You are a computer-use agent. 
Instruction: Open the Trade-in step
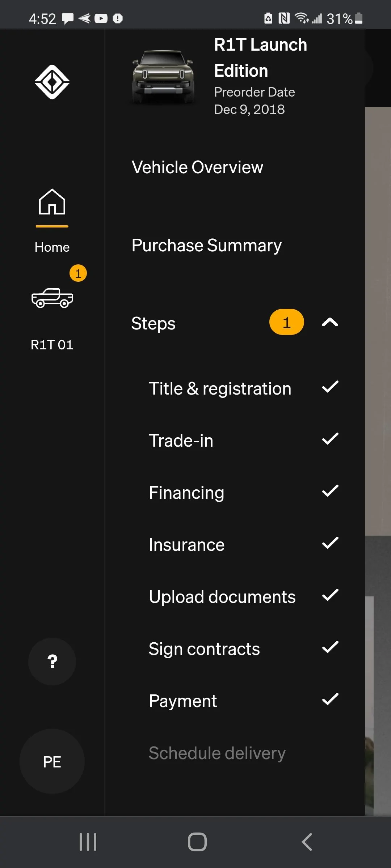pos(181,441)
